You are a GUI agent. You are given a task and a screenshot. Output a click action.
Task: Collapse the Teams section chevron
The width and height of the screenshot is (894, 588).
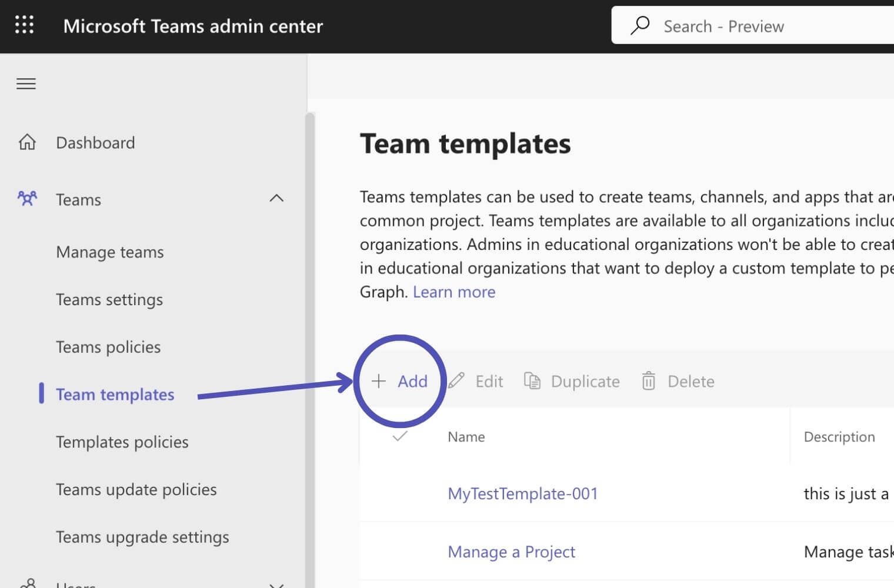[x=276, y=199]
